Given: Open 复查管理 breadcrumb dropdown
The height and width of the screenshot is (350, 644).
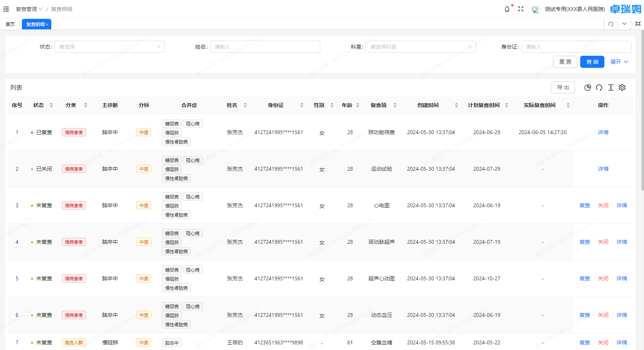Looking at the screenshot, I should click(29, 9).
